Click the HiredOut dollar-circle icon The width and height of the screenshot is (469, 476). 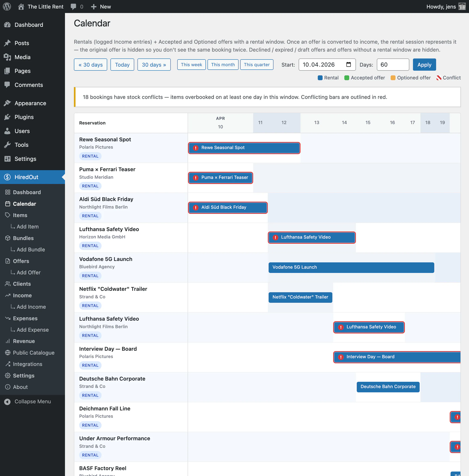7,177
